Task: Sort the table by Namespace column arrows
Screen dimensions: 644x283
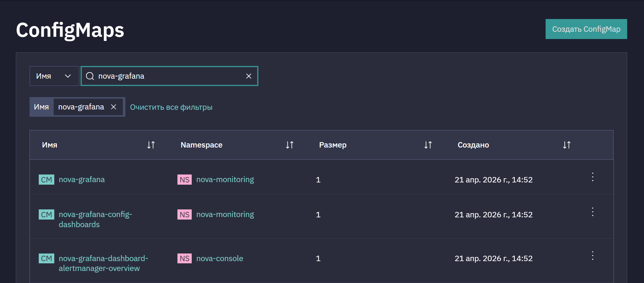Action: pyautogui.click(x=290, y=145)
